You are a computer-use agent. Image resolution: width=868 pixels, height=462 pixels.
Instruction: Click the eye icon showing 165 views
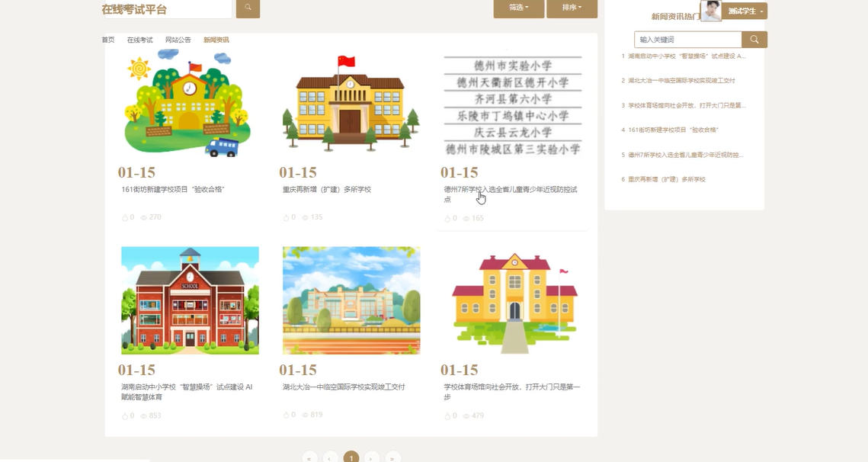(466, 218)
